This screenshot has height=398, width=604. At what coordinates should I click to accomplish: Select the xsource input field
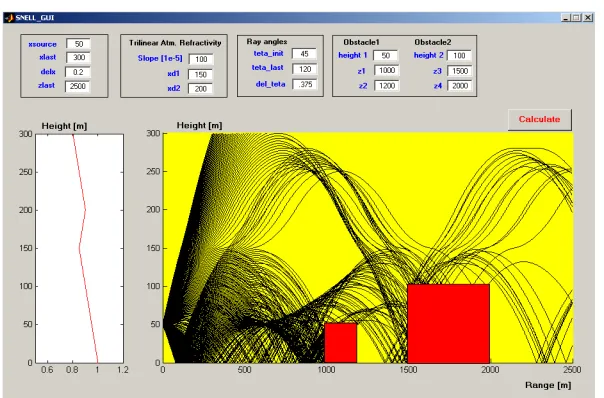click(x=78, y=44)
